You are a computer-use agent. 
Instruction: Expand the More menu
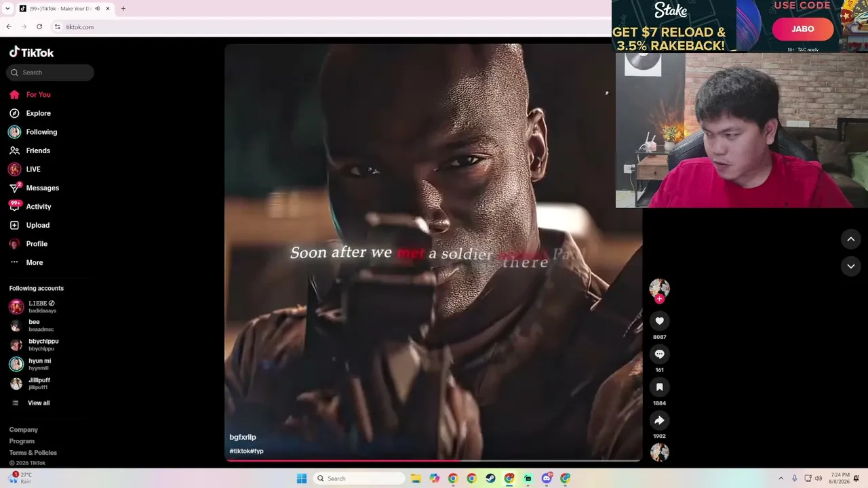tap(26, 262)
